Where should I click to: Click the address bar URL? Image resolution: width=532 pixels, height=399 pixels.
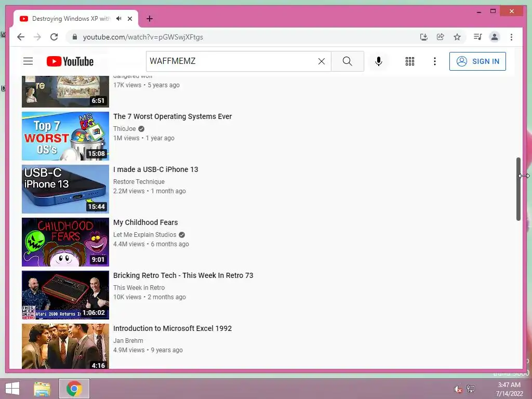[x=143, y=37]
